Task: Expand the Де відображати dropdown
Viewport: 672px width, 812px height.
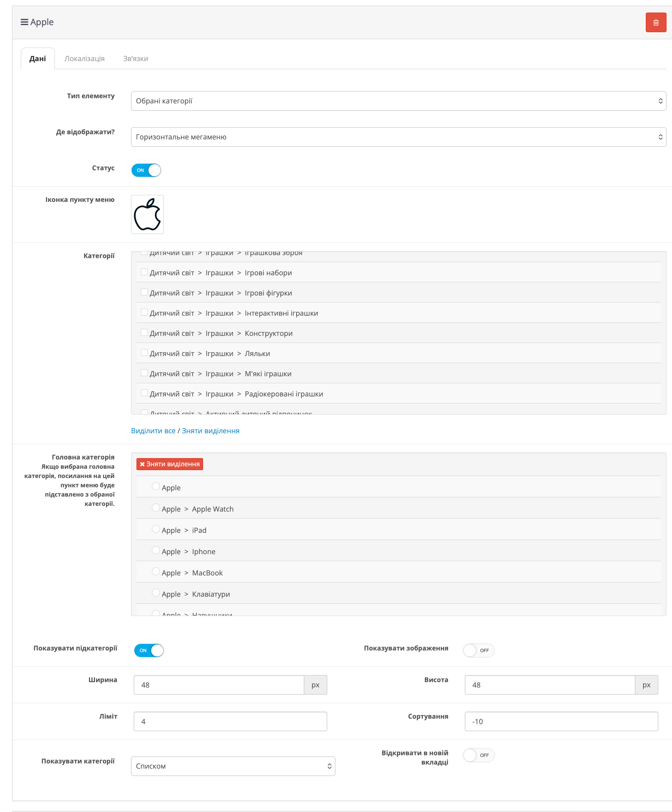Action: [x=398, y=137]
